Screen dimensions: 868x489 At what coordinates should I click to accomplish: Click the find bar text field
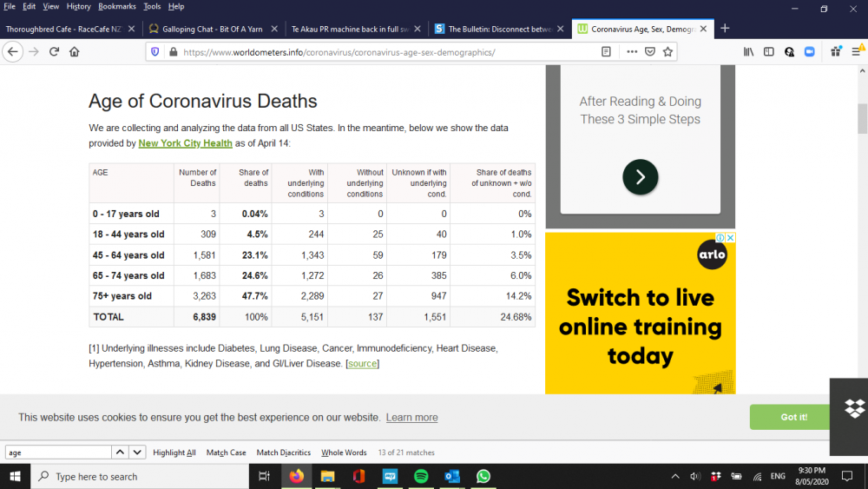[57, 453]
